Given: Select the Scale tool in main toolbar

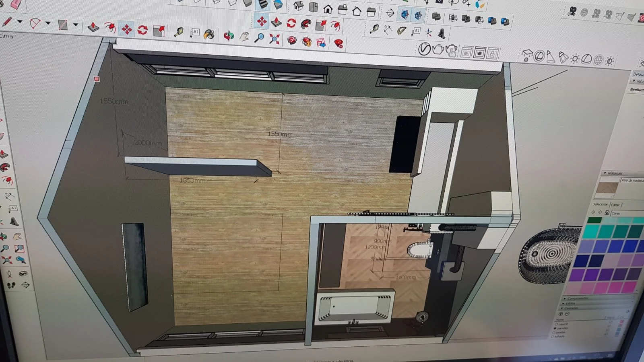Looking at the screenshot, I should 159,31.
